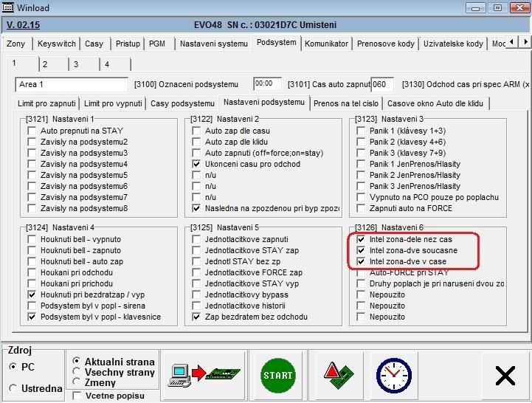Uncheck Intel zona-dve soucasne

361,251
